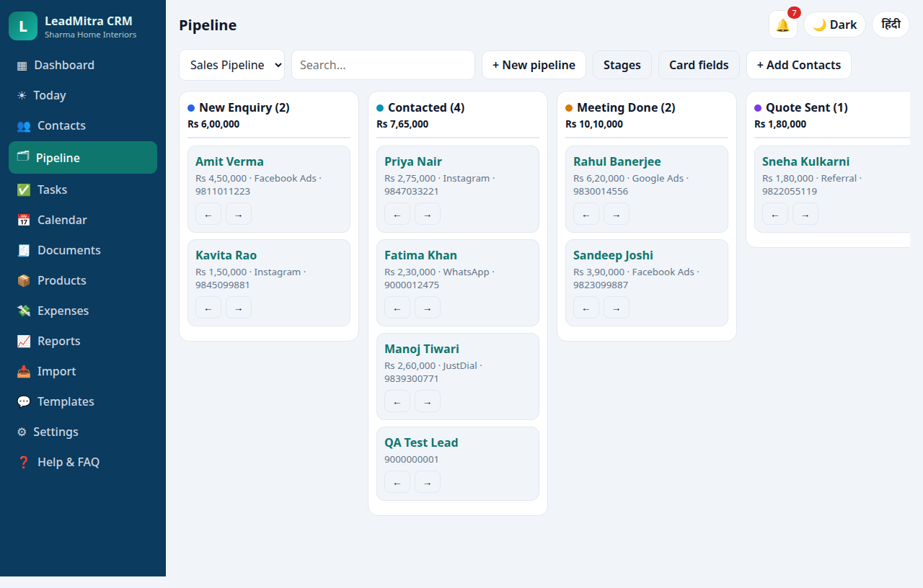Open Manoj Tiwari lead name
Viewport: 923px width, 588px height.
pyautogui.click(x=422, y=349)
